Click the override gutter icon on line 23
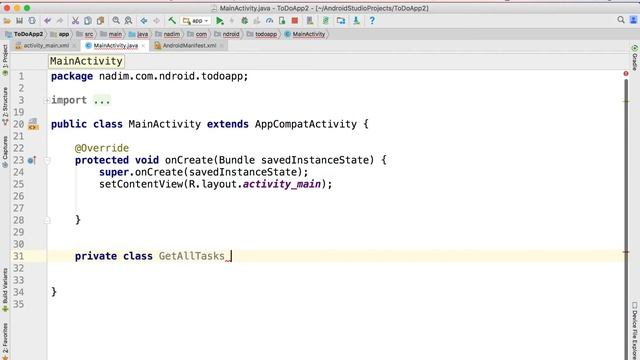The image size is (640, 360). click(x=32, y=160)
